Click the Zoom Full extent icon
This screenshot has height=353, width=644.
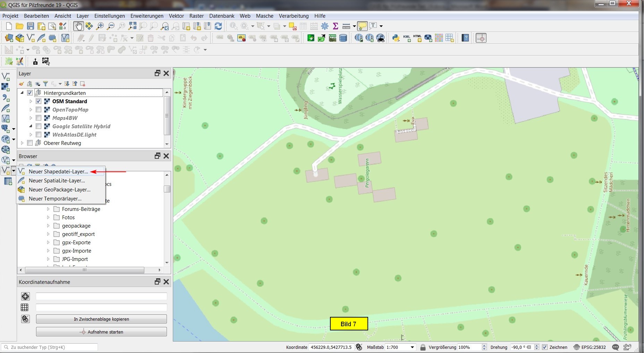pos(132,26)
